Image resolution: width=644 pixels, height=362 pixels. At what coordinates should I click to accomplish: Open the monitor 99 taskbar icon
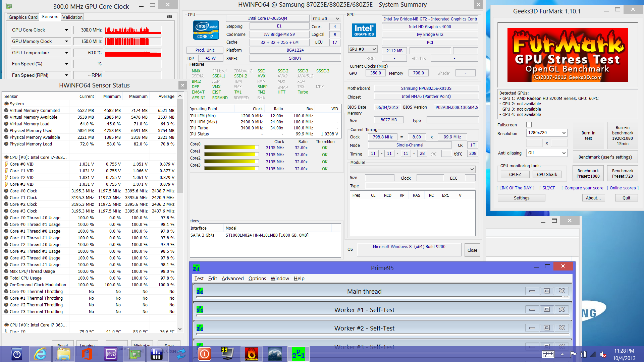(227, 354)
